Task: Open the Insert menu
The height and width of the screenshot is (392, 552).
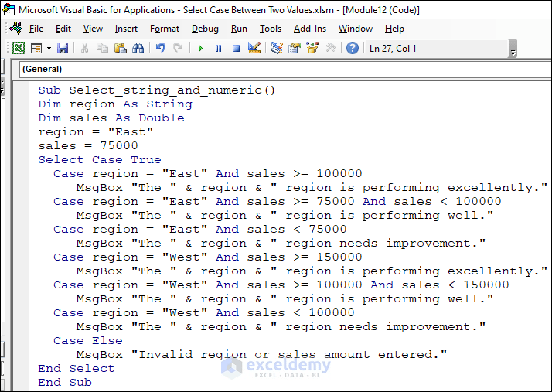Action: coord(126,29)
